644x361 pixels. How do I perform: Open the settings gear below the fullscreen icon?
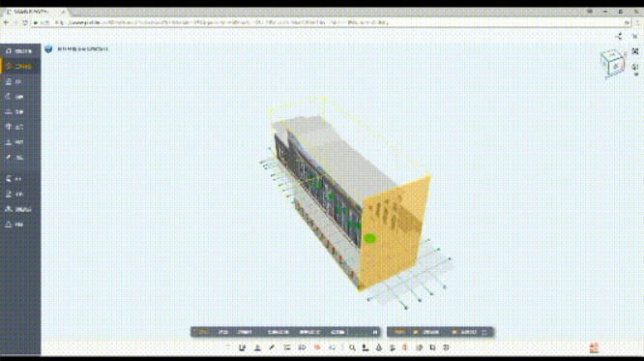(x=635, y=67)
